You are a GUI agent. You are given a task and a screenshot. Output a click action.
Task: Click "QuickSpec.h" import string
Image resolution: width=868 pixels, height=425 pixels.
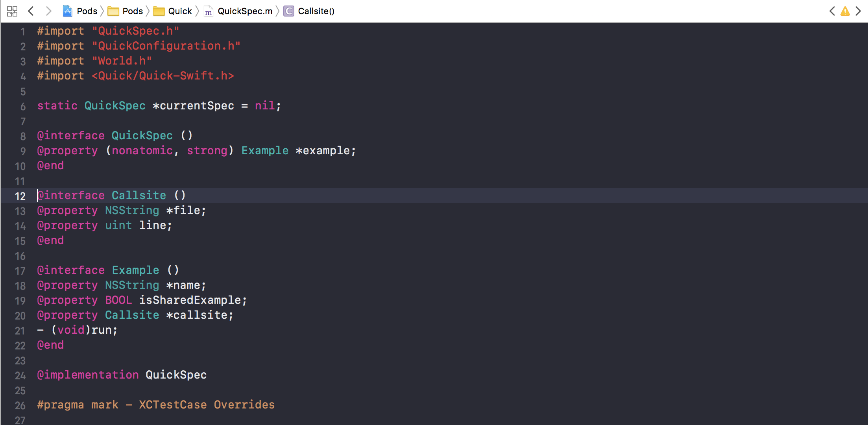point(135,31)
